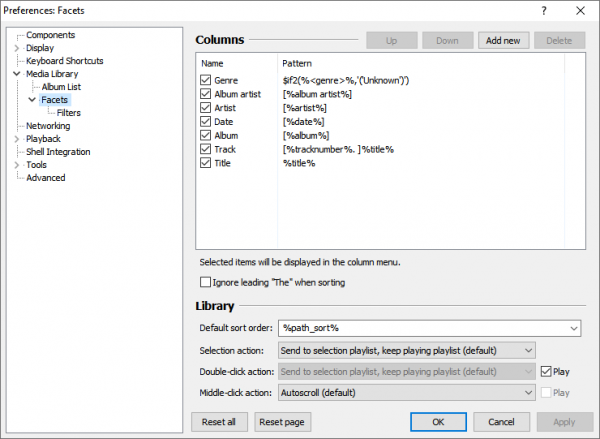Viewport: 600px width, 439px height.
Task: Select Keyboard Shortcuts preferences page
Action: [x=64, y=61]
